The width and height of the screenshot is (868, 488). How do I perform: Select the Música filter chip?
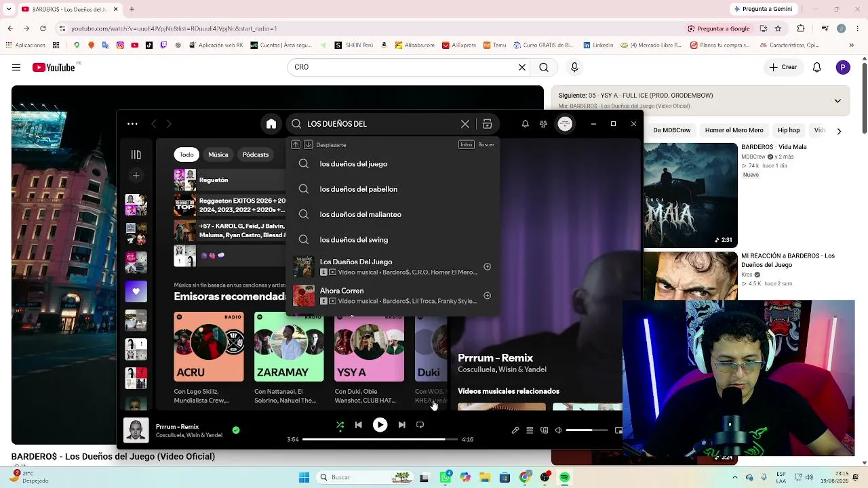[218, 155]
